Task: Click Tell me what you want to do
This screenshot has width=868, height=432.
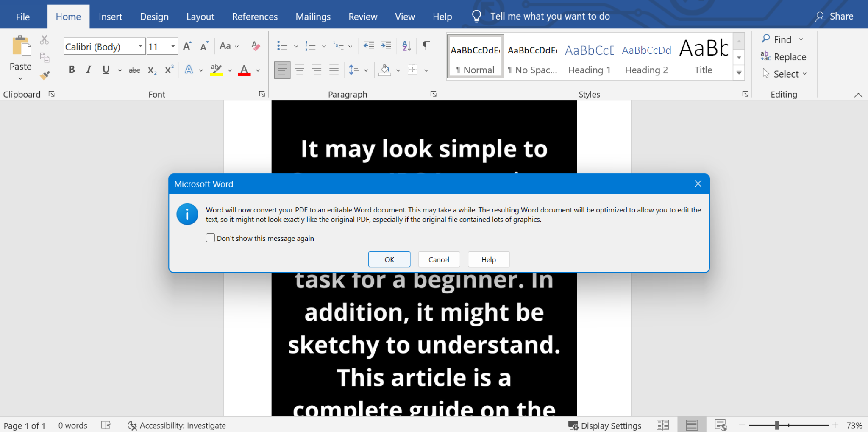Action: [x=550, y=17]
